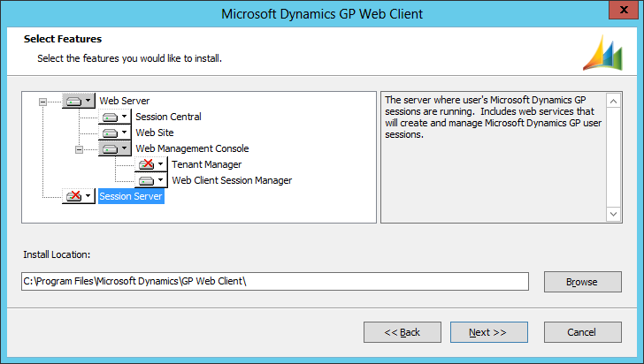Image resolution: width=644 pixels, height=364 pixels.
Task: Select the Web Client Session Manager label
Action: point(232,180)
